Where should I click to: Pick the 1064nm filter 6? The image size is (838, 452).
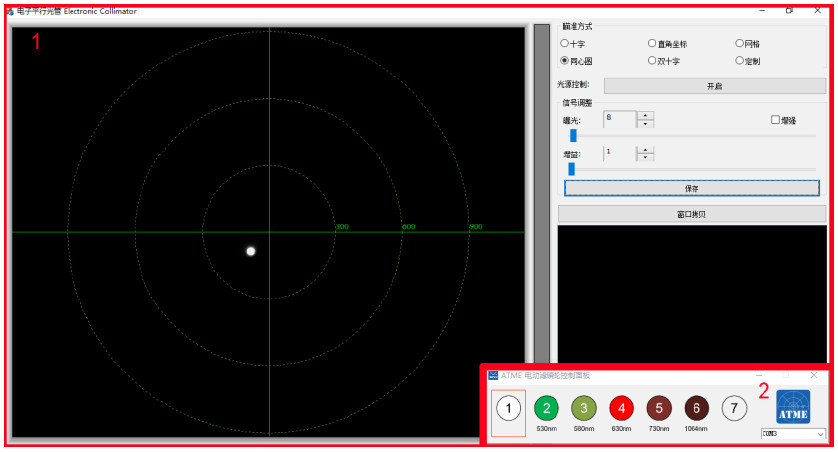click(x=696, y=408)
